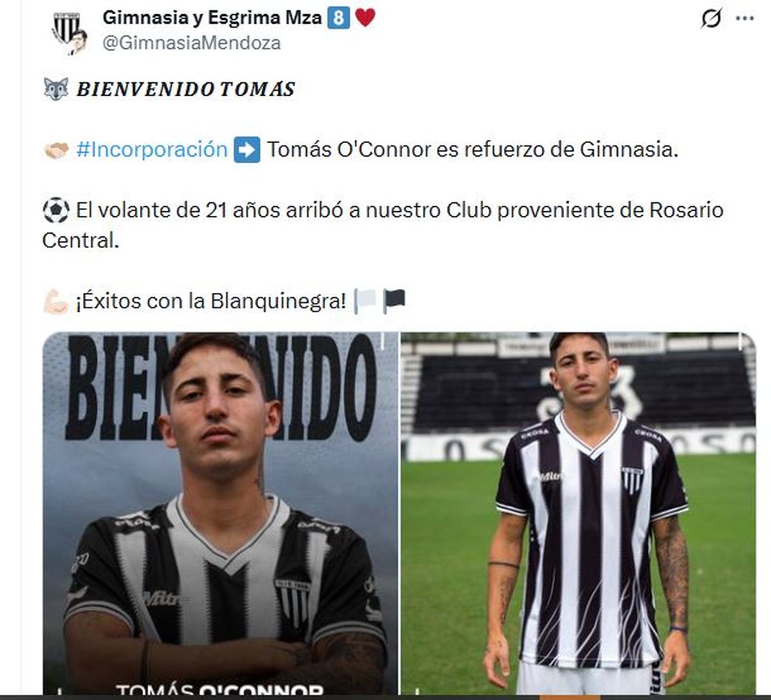Click the Grok slashed-circle icon
This screenshot has height=700, width=771.
tap(711, 18)
